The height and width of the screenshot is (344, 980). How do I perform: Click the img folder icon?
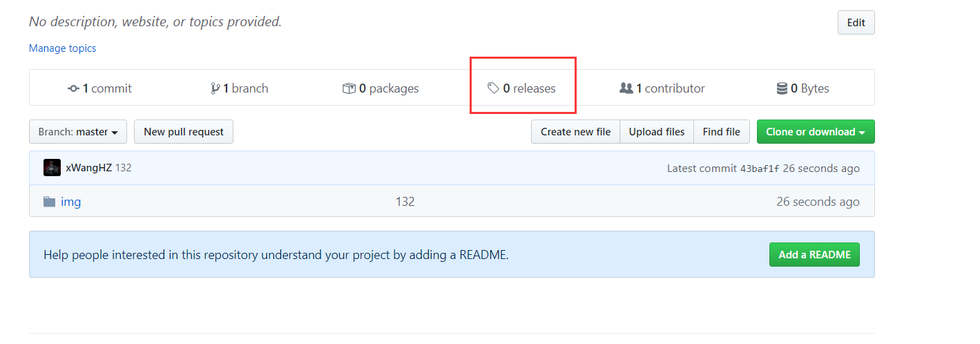tap(50, 202)
